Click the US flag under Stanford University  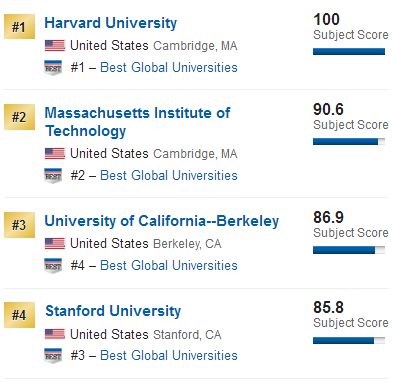[x=55, y=334]
